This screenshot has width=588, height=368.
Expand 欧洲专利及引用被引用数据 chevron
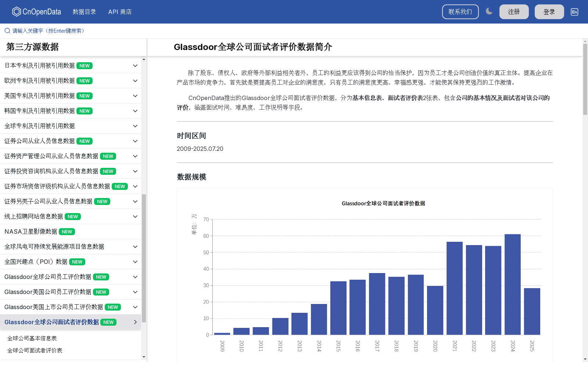(135, 81)
